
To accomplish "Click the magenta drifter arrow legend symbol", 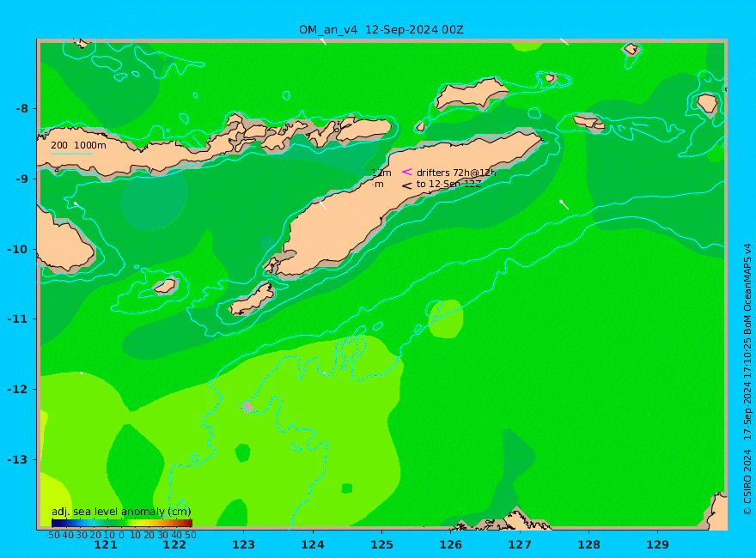I will (407, 172).
